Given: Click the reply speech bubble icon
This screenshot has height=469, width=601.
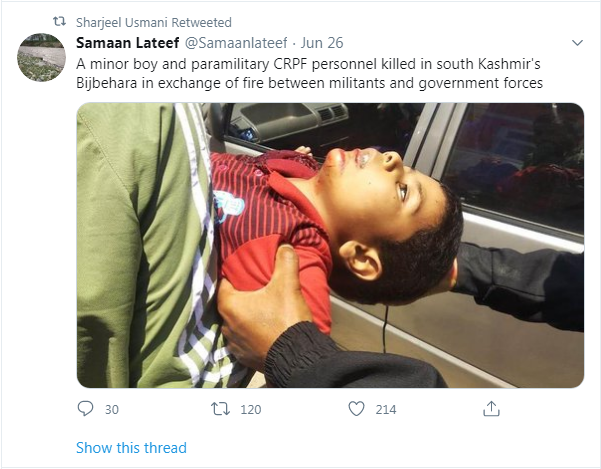Looking at the screenshot, I should pos(85,409).
